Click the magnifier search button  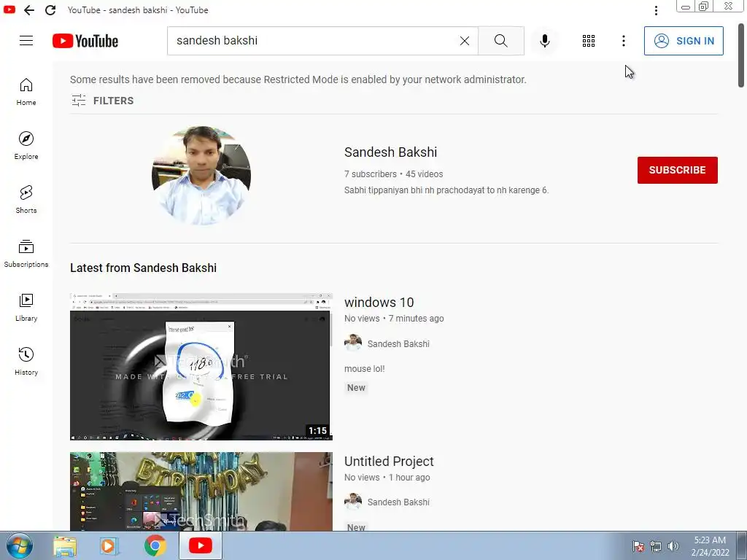click(x=500, y=41)
